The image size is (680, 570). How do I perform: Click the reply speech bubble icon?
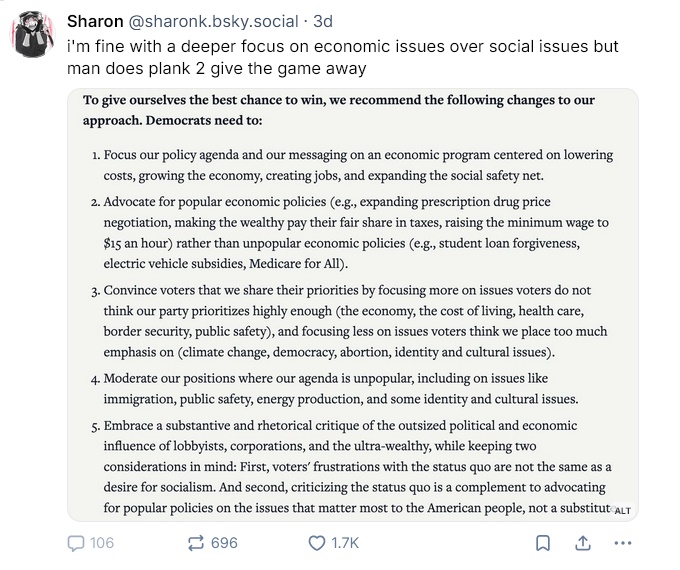[x=76, y=543]
